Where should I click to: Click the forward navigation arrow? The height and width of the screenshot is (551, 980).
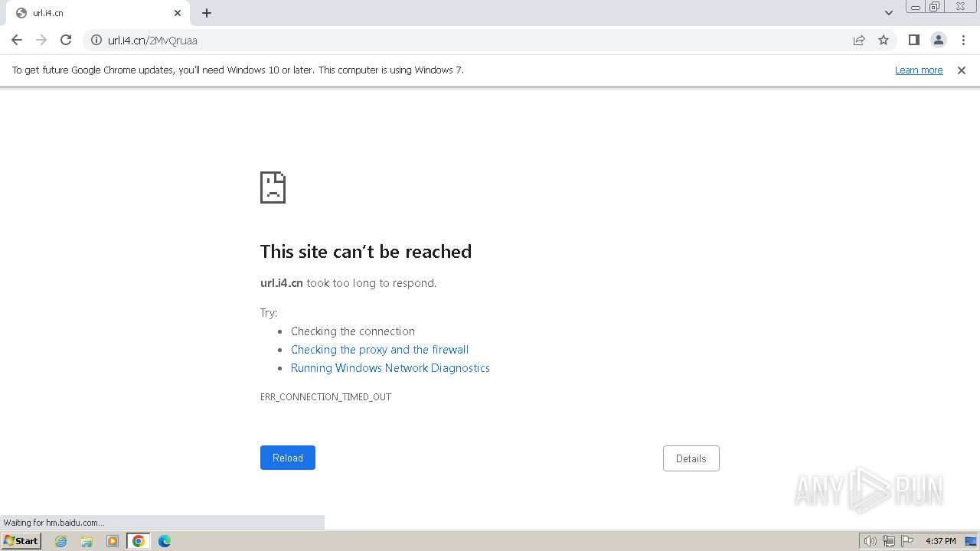coord(41,41)
